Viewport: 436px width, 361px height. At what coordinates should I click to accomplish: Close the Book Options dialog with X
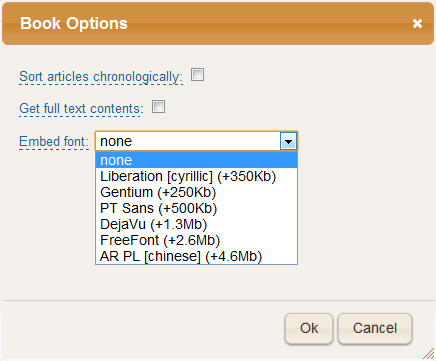417,24
